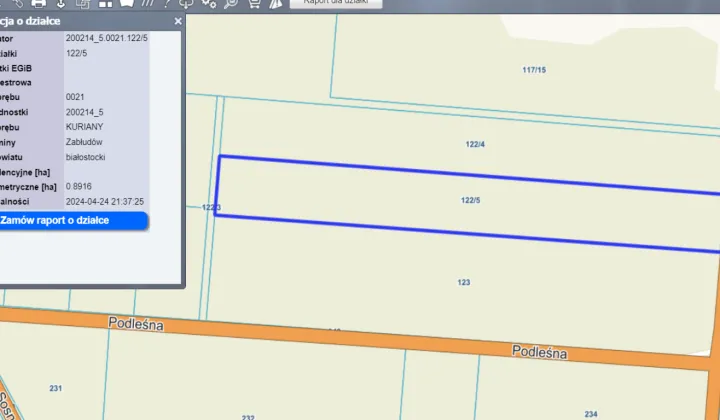The height and width of the screenshot is (420, 720).
Task: Open the shopping cart icon
Action: click(x=254, y=3)
